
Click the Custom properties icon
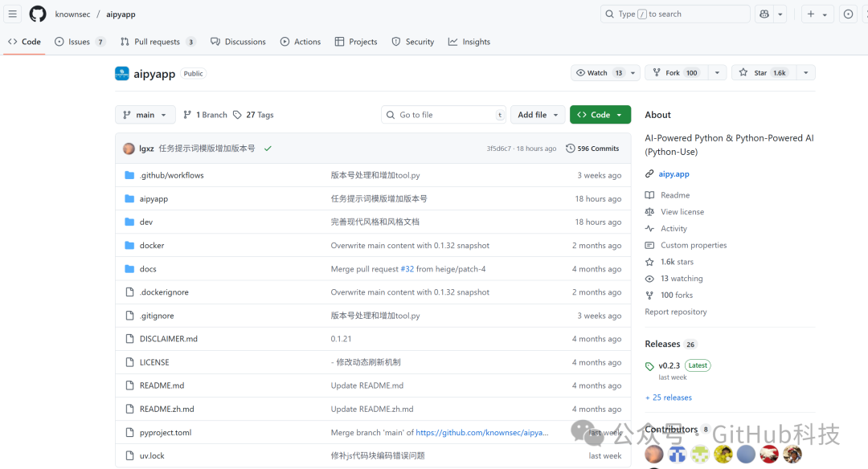tap(649, 245)
